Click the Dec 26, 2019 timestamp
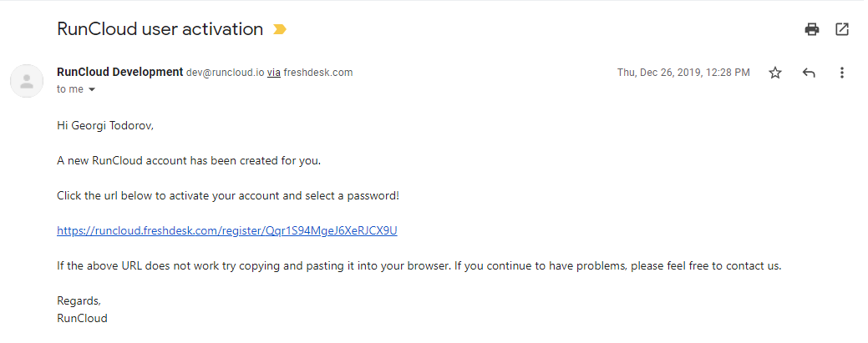This screenshot has height=343, width=868. (x=683, y=73)
